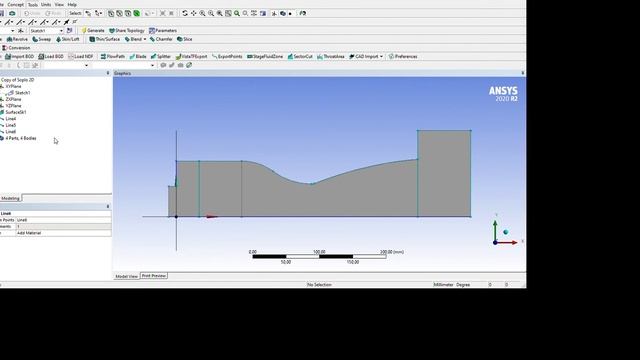
Task: Select the Box Zoom tool
Action: 211,13
